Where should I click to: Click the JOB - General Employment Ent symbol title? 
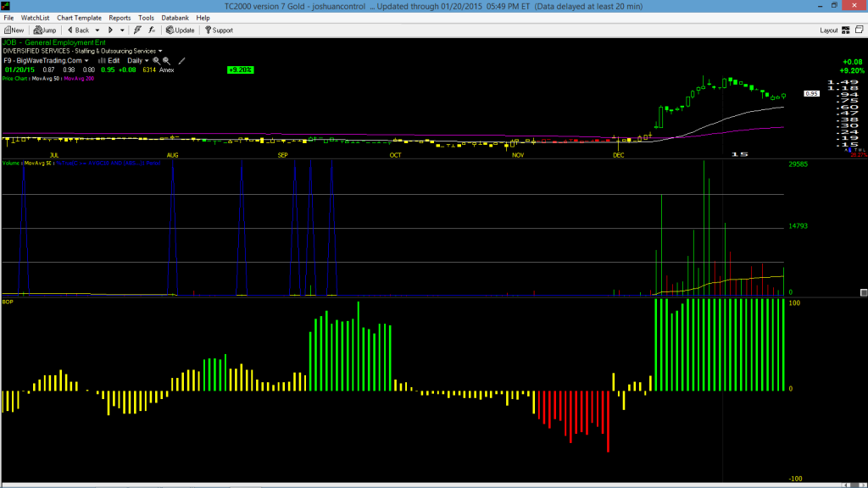point(53,42)
